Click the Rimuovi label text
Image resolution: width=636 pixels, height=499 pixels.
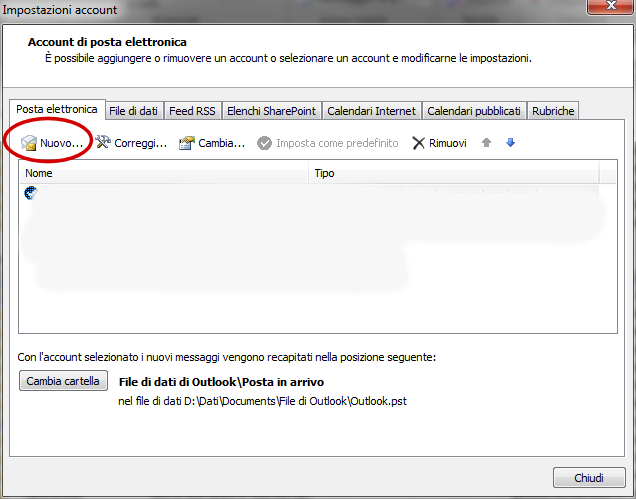point(448,143)
